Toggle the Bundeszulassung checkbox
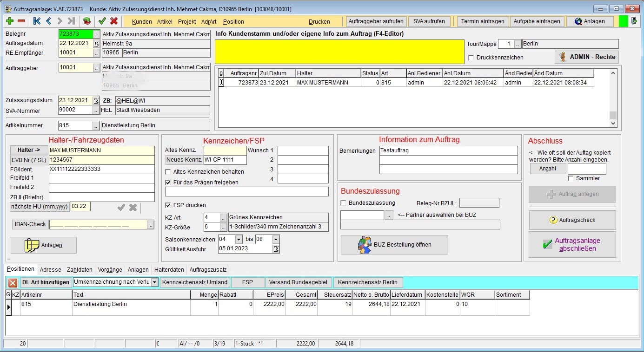This screenshot has width=644, height=352. (x=344, y=203)
